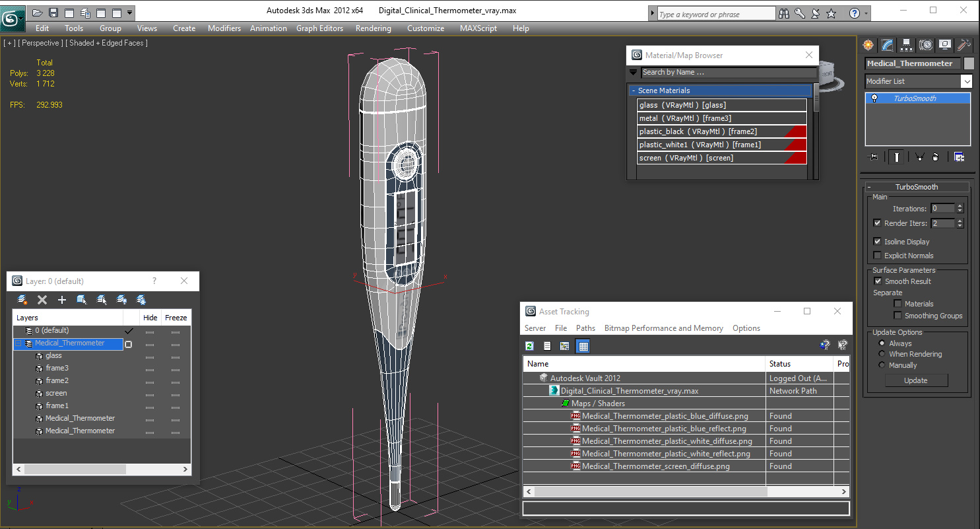Click Search by Name field in Material Browser

click(x=729, y=72)
